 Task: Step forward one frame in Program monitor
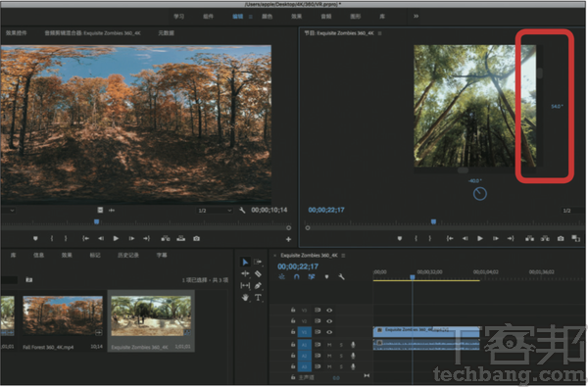point(495,238)
